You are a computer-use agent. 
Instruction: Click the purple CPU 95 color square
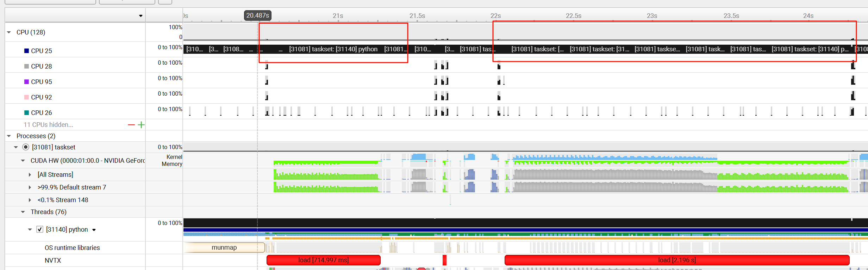26,82
